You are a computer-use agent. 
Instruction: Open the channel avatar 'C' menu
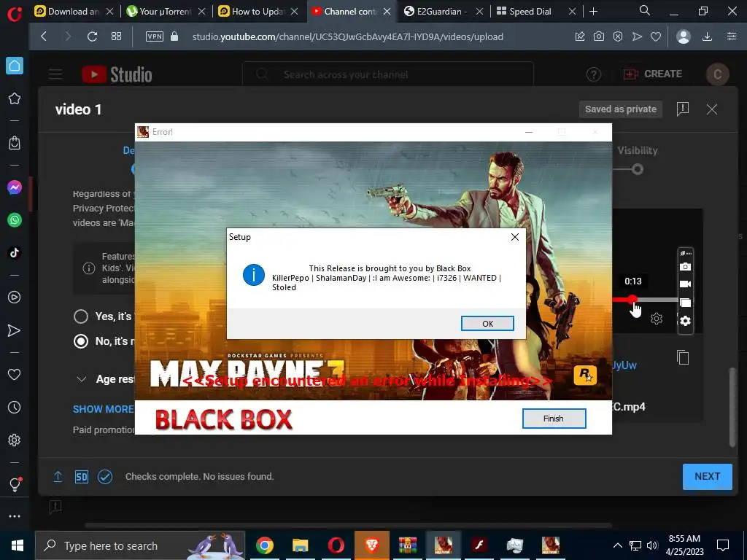718,74
